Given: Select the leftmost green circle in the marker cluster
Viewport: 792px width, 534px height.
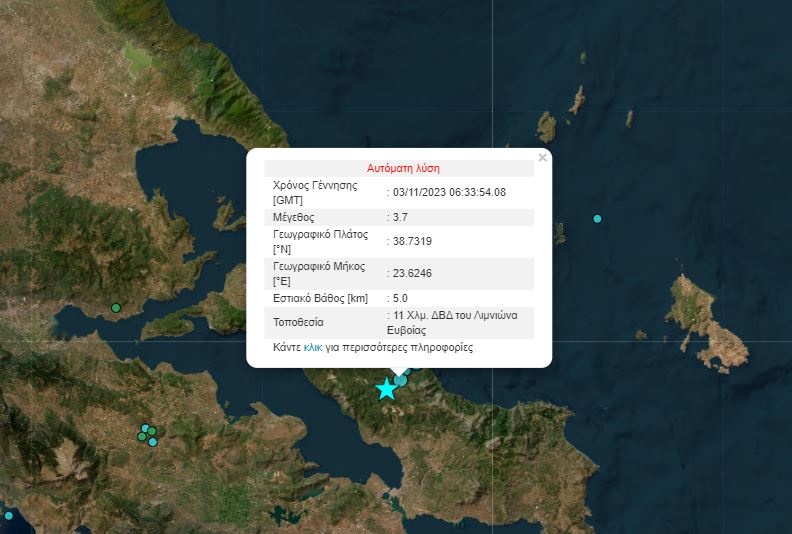Looking at the screenshot, I should pos(142,437).
